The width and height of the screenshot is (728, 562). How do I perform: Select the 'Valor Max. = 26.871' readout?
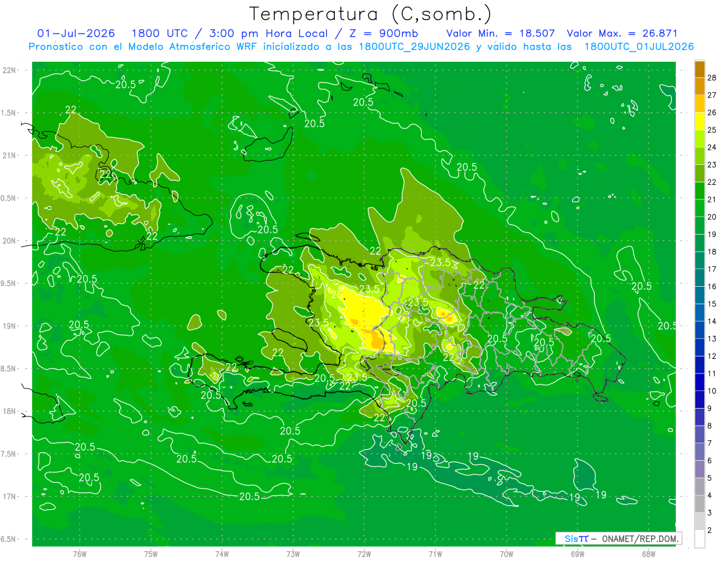(x=622, y=33)
